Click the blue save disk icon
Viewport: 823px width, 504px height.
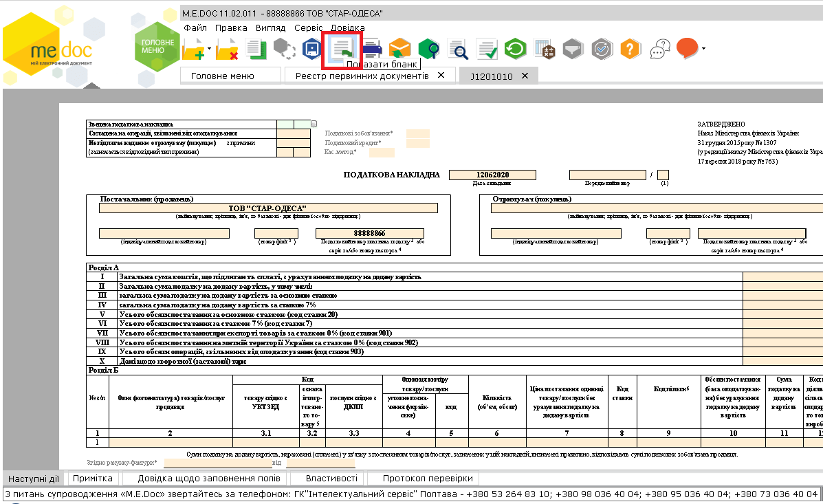(x=311, y=50)
